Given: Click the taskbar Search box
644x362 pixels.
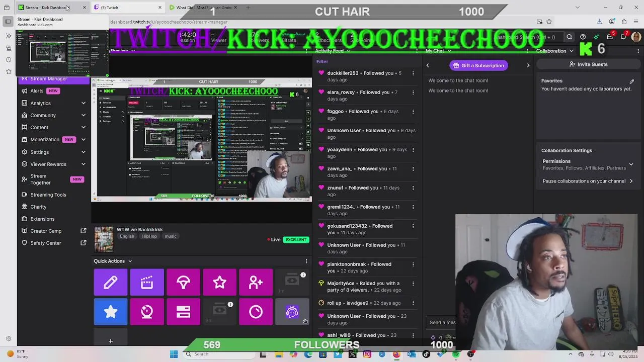Looking at the screenshot, I should (219, 354).
